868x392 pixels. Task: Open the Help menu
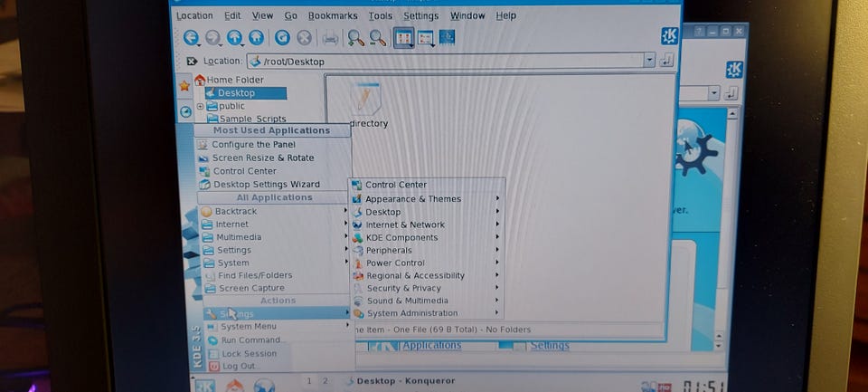point(506,15)
